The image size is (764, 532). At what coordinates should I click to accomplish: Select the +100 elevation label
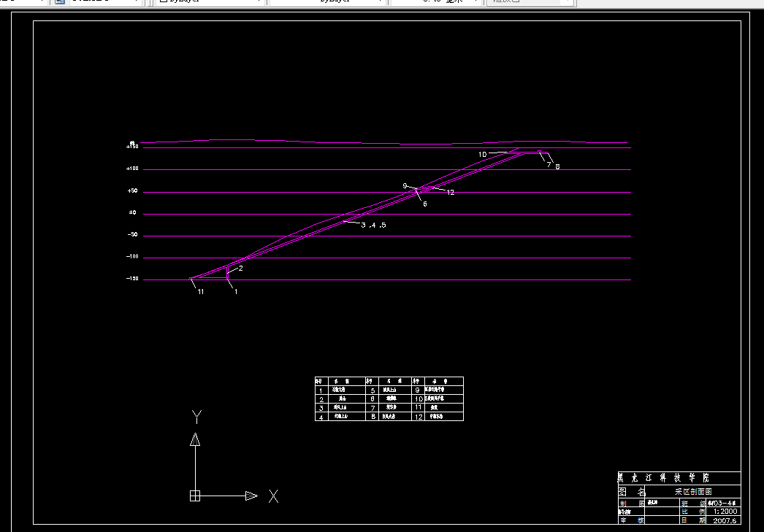[132, 169]
